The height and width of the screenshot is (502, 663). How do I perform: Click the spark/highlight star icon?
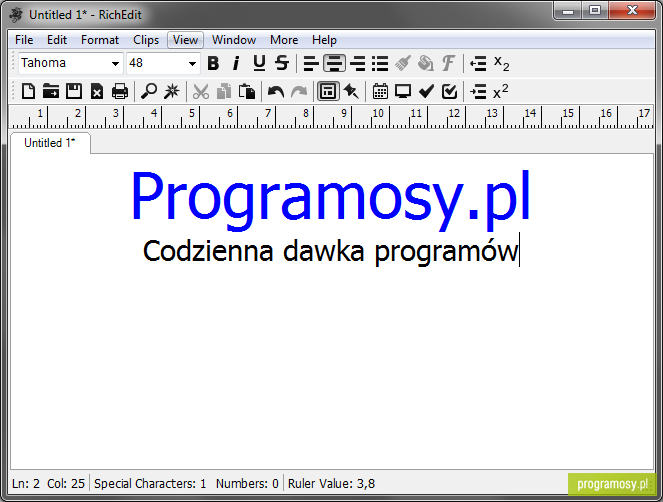[172, 91]
